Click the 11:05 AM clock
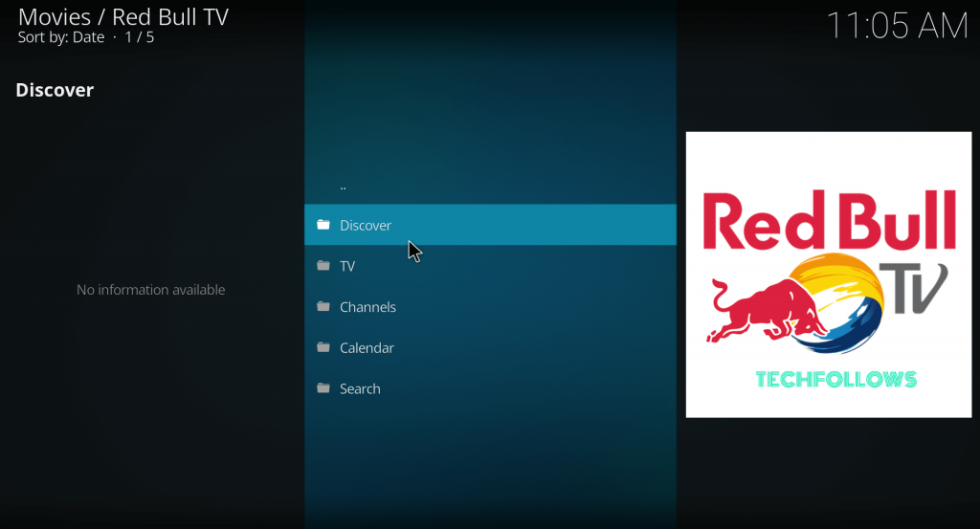This screenshot has width=980, height=529. [898, 26]
